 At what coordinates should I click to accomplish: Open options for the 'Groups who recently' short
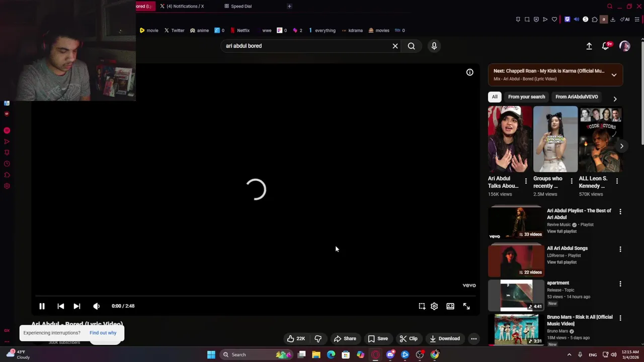pyautogui.click(x=571, y=181)
